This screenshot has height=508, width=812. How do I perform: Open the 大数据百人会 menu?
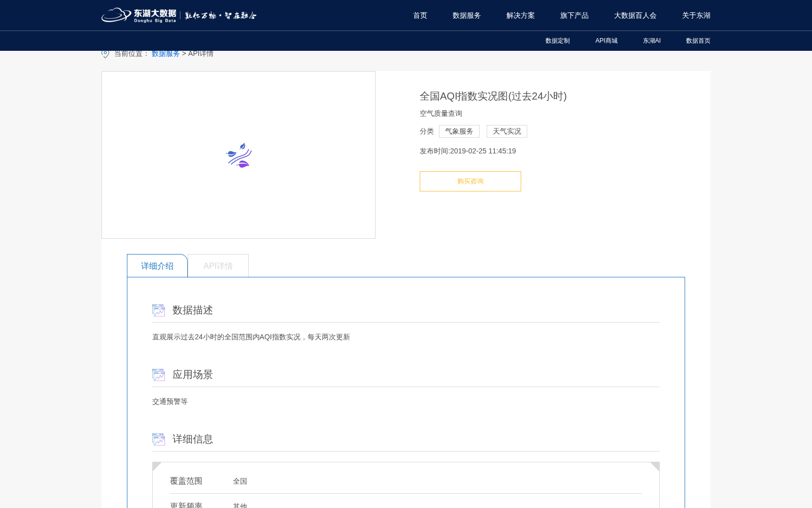pyautogui.click(x=635, y=15)
